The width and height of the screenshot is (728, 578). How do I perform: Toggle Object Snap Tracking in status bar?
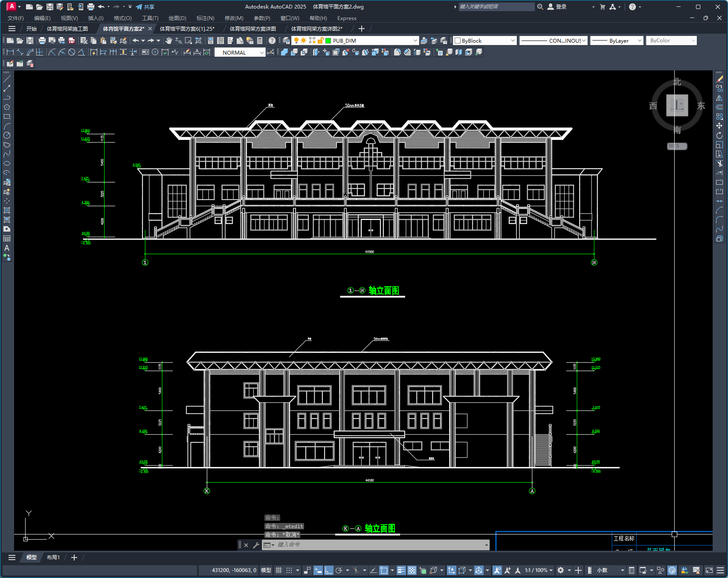(x=373, y=570)
